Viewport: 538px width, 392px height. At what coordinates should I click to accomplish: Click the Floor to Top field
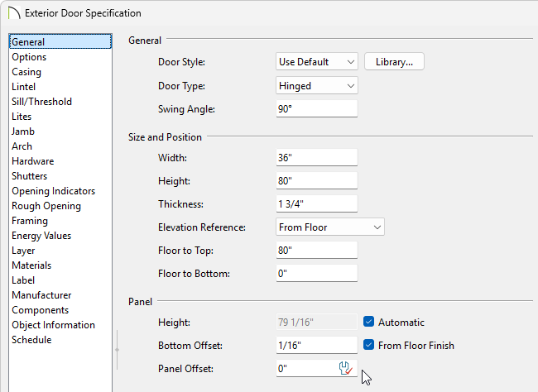click(317, 250)
